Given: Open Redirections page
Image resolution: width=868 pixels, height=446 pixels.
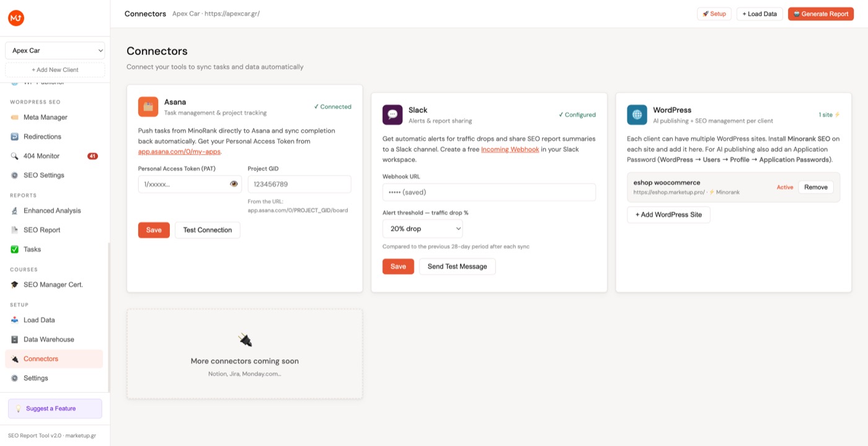Looking at the screenshot, I should coord(54,136).
